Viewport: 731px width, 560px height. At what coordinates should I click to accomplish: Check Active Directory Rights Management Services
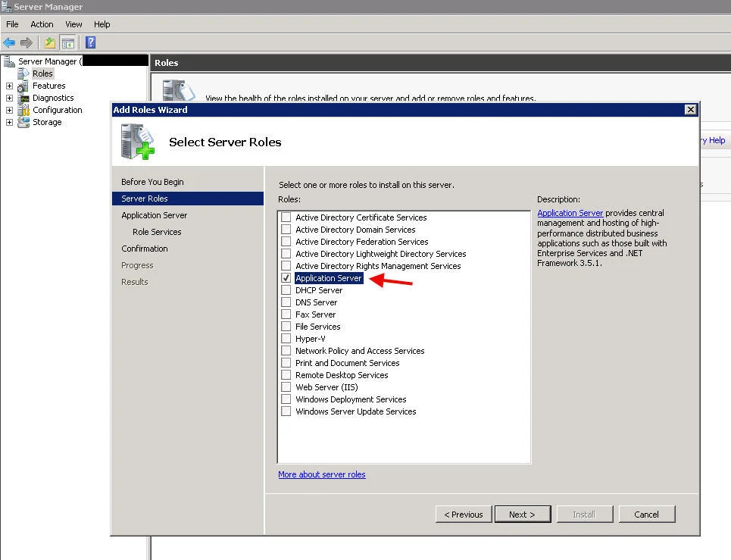tap(286, 266)
